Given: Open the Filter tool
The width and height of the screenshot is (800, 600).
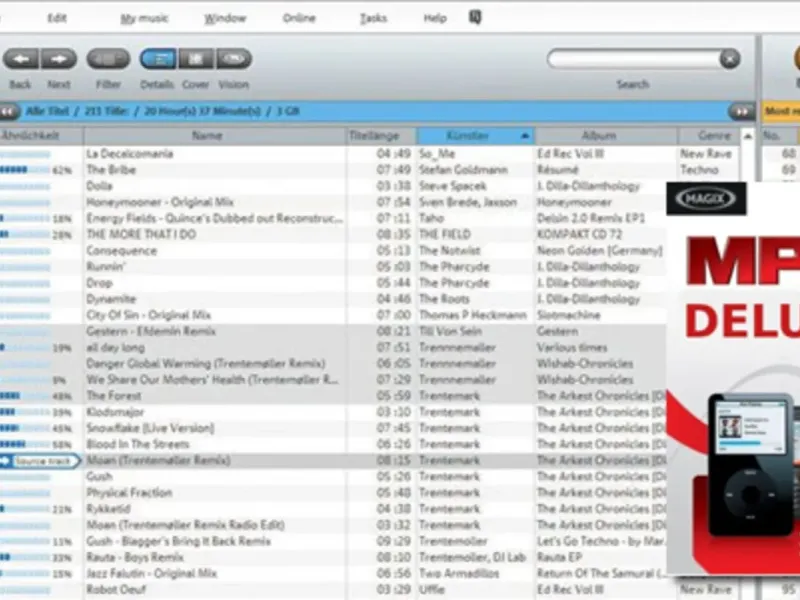Looking at the screenshot, I should [108, 59].
